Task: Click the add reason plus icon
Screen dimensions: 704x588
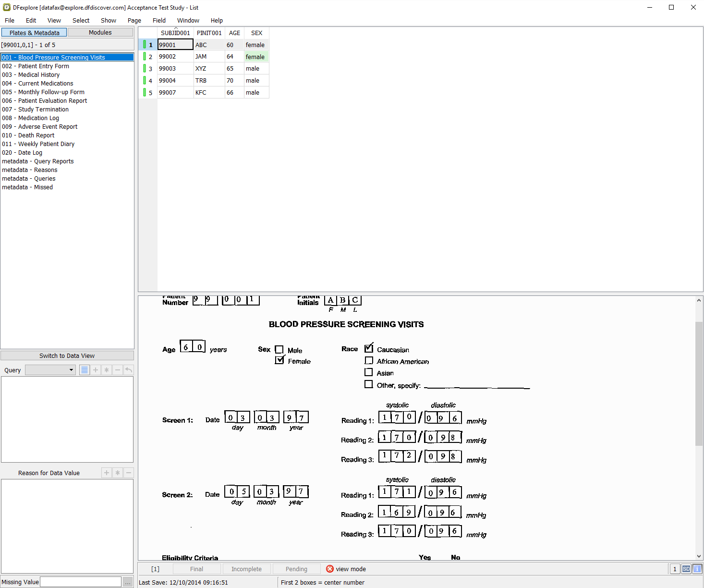Action: pos(107,473)
